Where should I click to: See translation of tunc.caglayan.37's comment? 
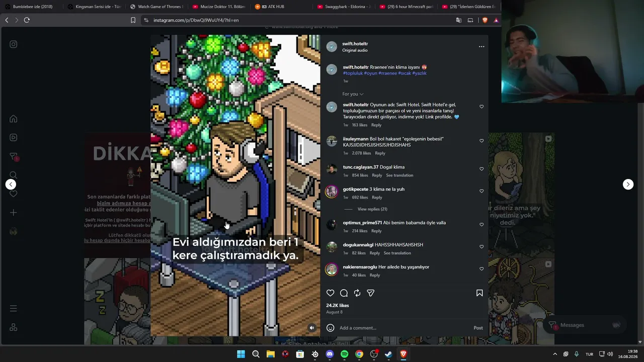tap(399, 175)
